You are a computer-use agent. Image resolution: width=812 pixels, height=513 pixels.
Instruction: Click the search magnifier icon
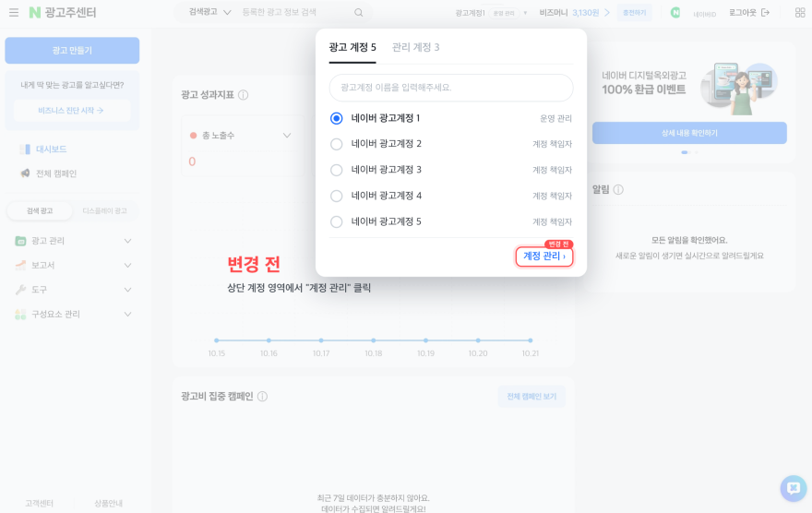(x=358, y=12)
